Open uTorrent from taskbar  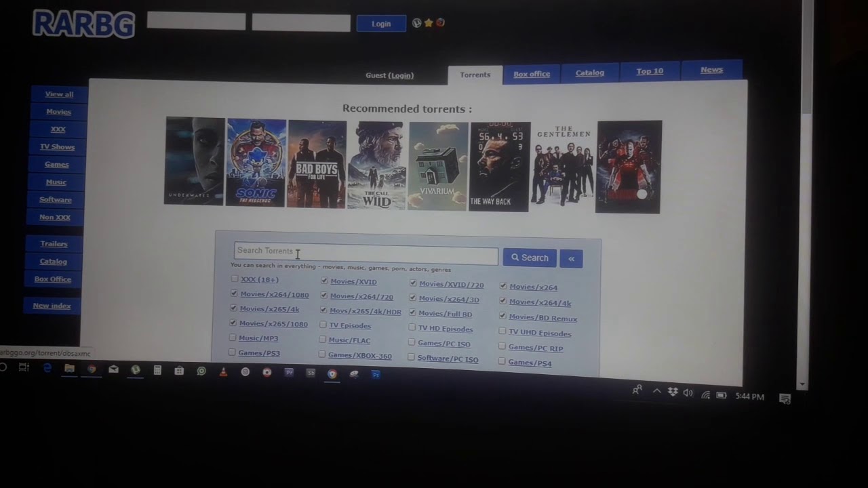pos(136,369)
